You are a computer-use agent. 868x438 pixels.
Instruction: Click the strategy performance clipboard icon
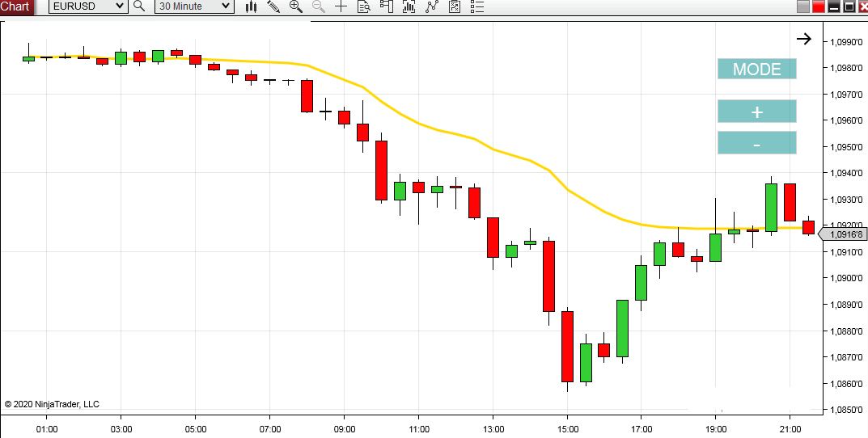[x=455, y=6]
